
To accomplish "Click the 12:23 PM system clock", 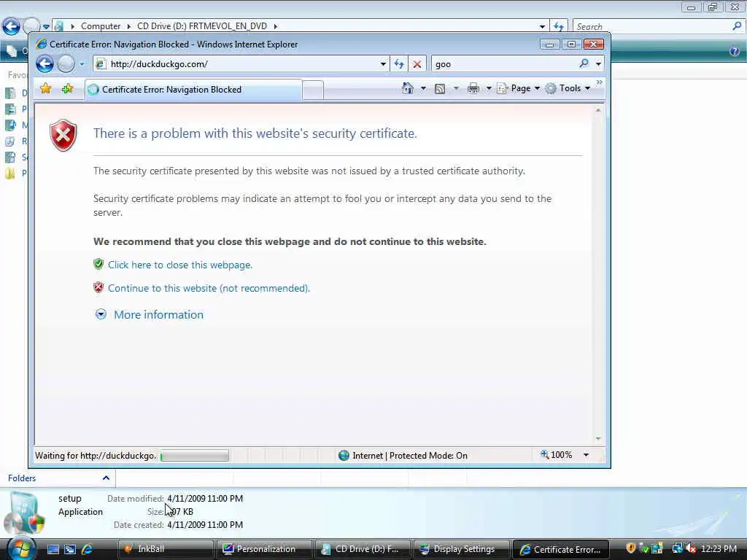I will point(719,548).
